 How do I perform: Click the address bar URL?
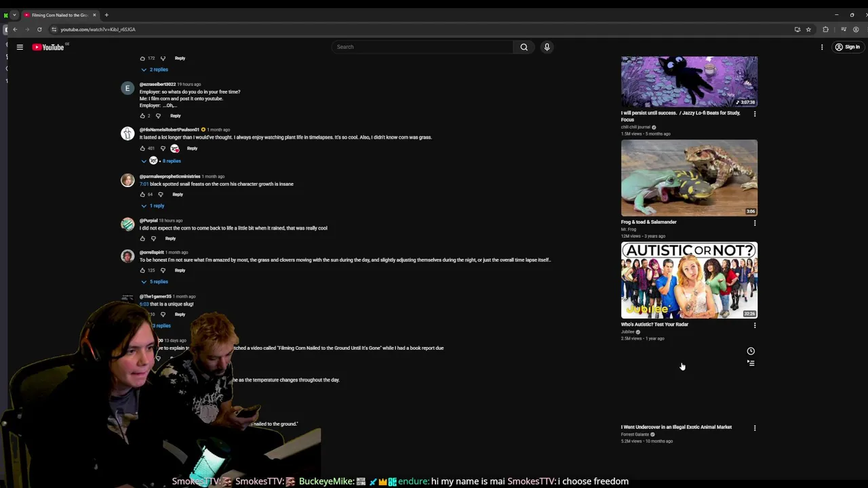click(x=98, y=29)
